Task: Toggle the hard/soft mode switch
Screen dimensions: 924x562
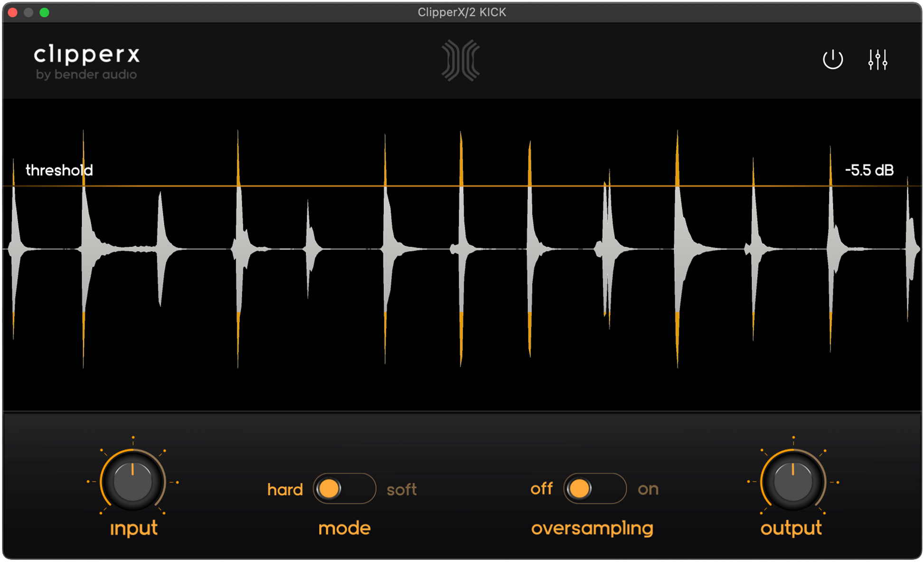Action: click(344, 488)
